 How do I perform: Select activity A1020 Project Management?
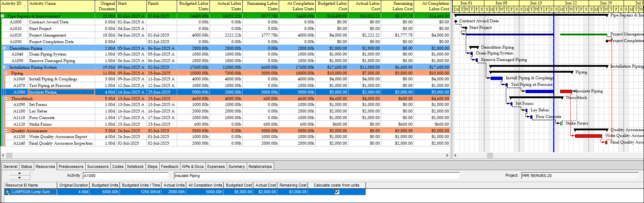pos(225,35)
